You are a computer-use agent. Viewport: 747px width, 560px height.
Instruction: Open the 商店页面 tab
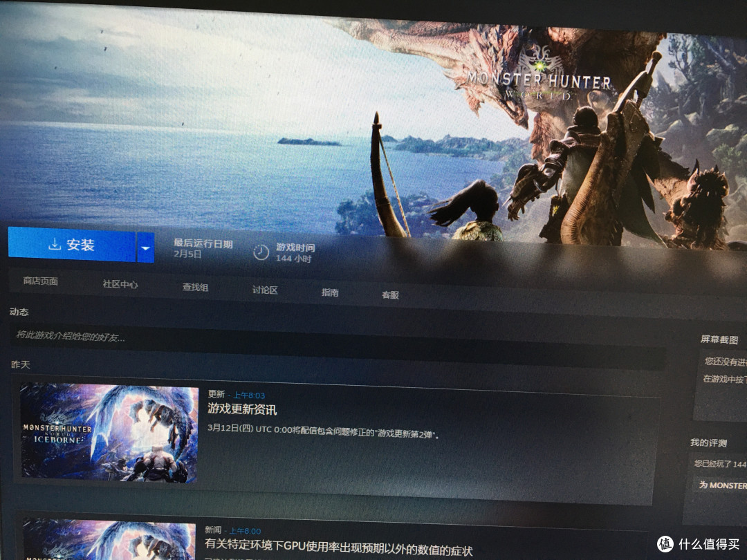41,281
